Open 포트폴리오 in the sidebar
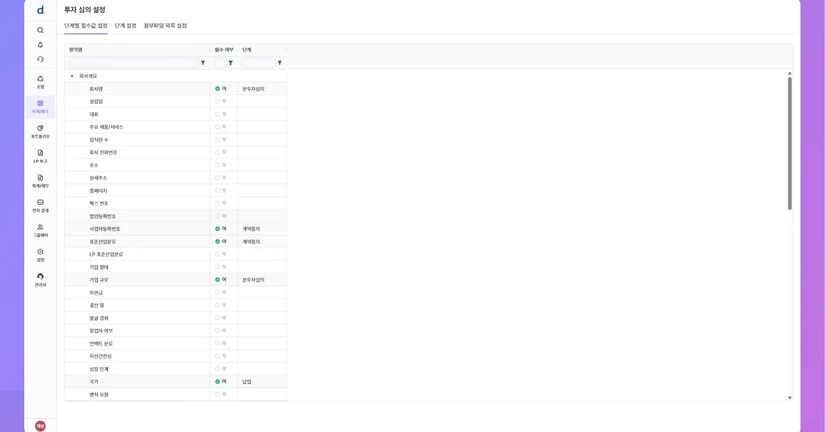 (40, 132)
